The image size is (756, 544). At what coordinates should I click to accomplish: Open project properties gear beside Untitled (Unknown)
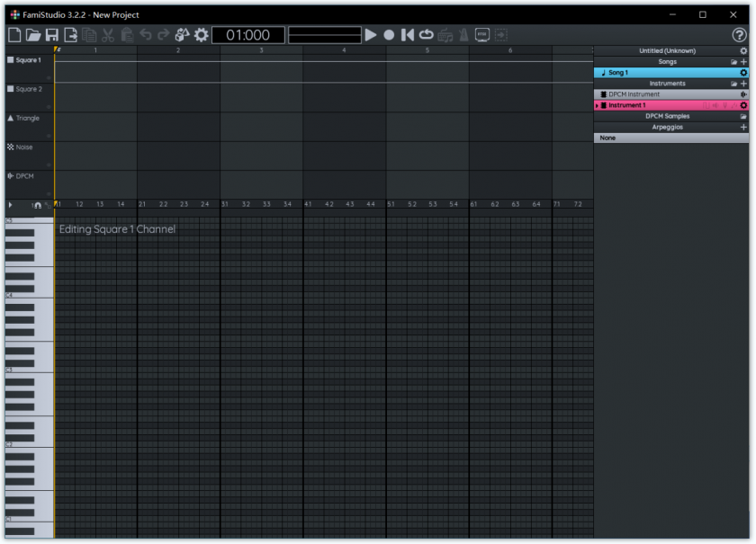click(743, 50)
